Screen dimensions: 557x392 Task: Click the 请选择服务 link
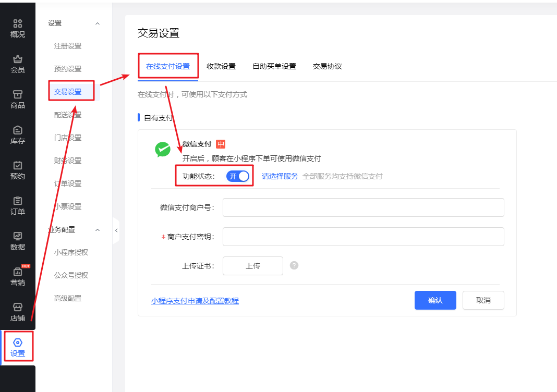coord(280,177)
